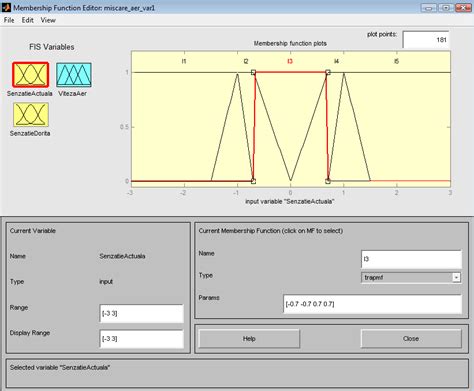Viewport: 474px width, 391px height.
Task: Select membership function label l1
Action: coord(184,61)
